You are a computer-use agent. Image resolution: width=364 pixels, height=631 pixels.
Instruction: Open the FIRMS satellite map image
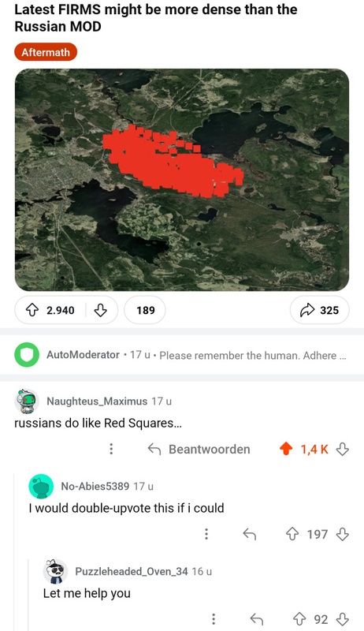coord(182,180)
